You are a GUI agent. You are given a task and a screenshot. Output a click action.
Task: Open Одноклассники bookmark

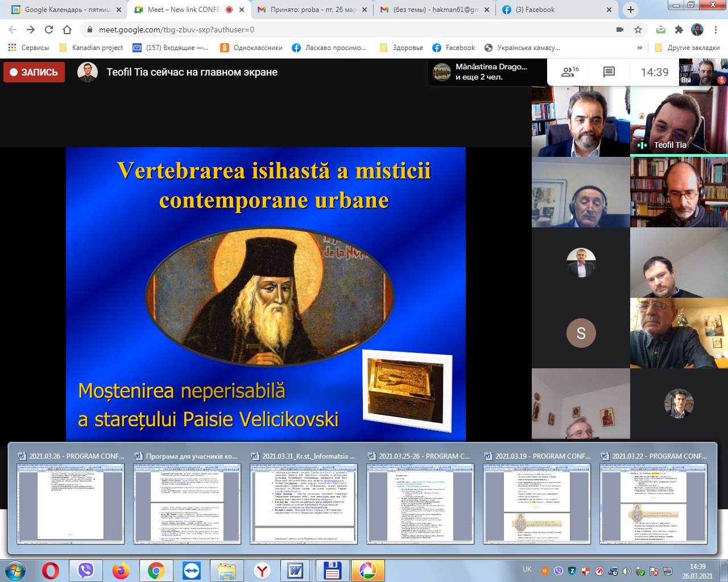point(251,48)
